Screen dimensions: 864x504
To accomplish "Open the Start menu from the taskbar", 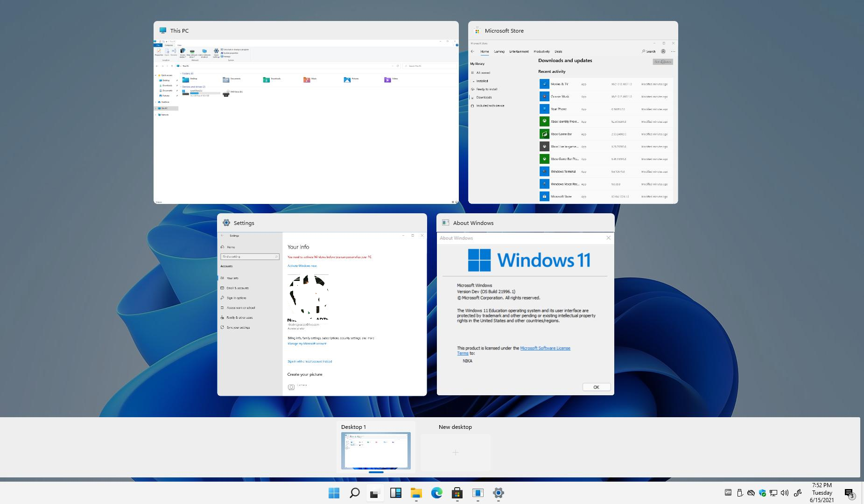I will (334, 493).
